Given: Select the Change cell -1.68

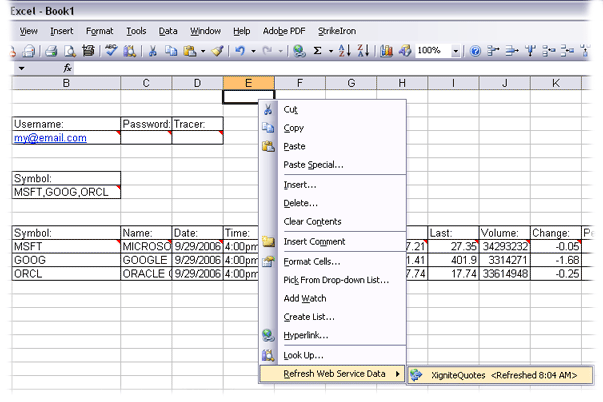Looking at the screenshot, I should tap(556, 260).
